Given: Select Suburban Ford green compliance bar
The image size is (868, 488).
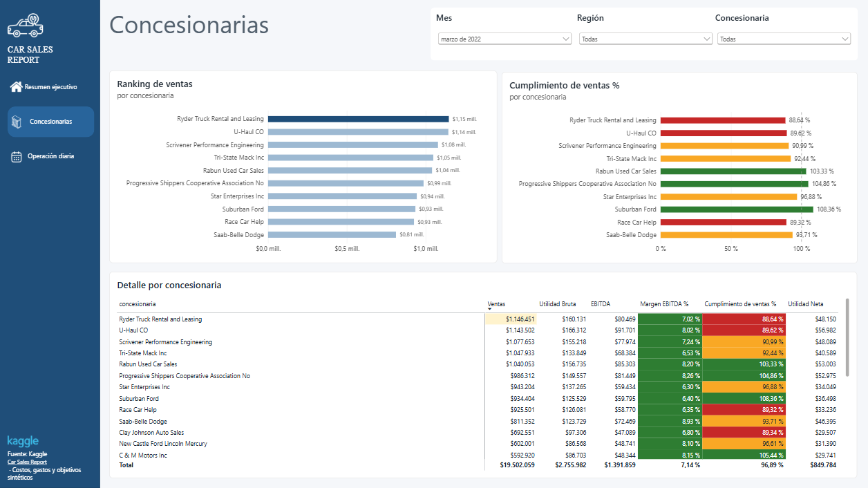Looking at the screenshot, I should [737, 209].
